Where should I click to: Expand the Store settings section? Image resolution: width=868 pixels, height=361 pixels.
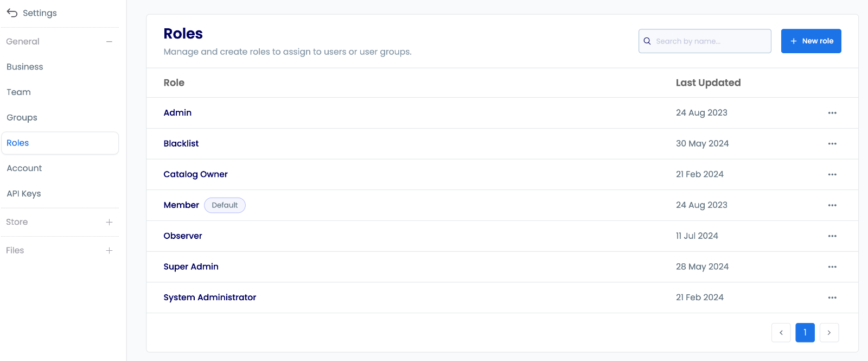(x=109, y=222)
